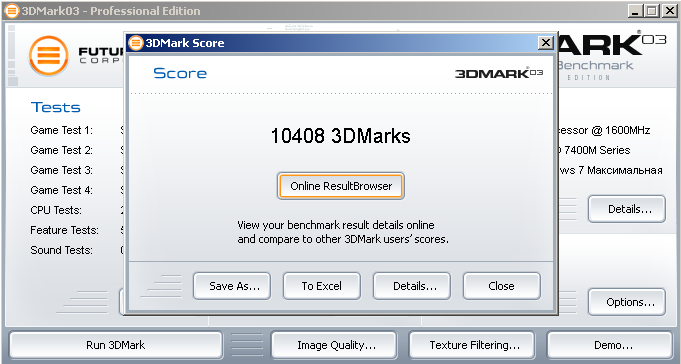Click the Close button in the score dialog

pos(502,286)
